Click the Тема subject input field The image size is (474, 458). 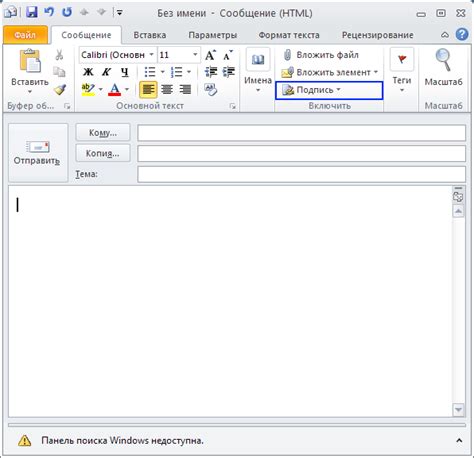point(301,174)
